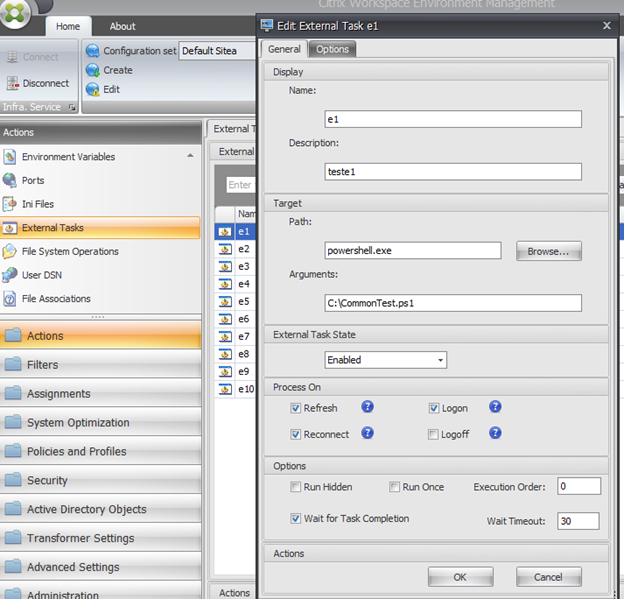The height and width of the screenshot is (599, 624).
Task: Select the Ports icon in sidebar
Action: coord(10,180)
